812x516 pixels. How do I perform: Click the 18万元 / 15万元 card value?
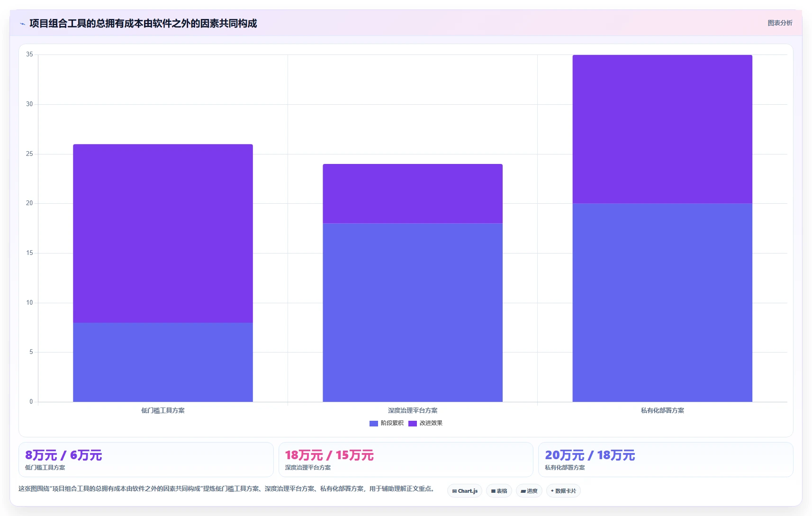point(329,455)
